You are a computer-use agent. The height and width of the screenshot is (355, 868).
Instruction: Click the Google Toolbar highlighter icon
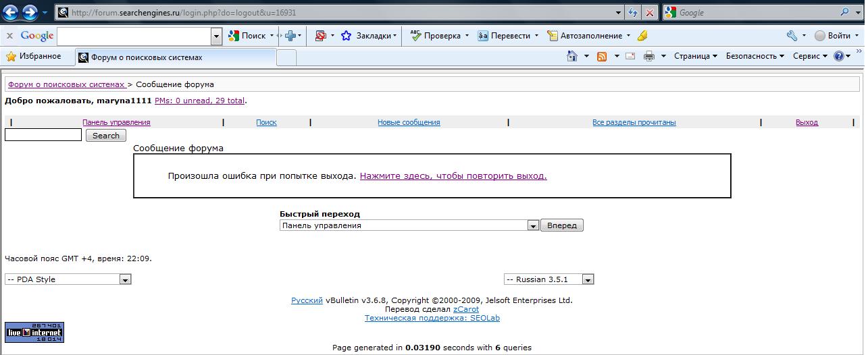[x=642, y=36]
